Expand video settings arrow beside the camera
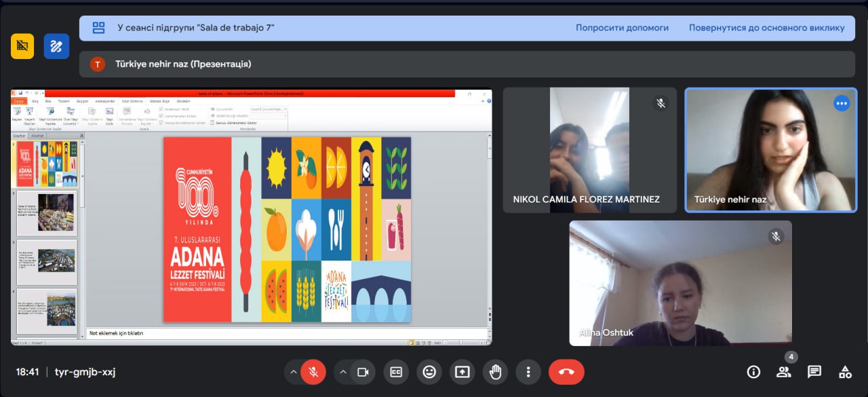The image size is (868, 397). tap(342, 372)
